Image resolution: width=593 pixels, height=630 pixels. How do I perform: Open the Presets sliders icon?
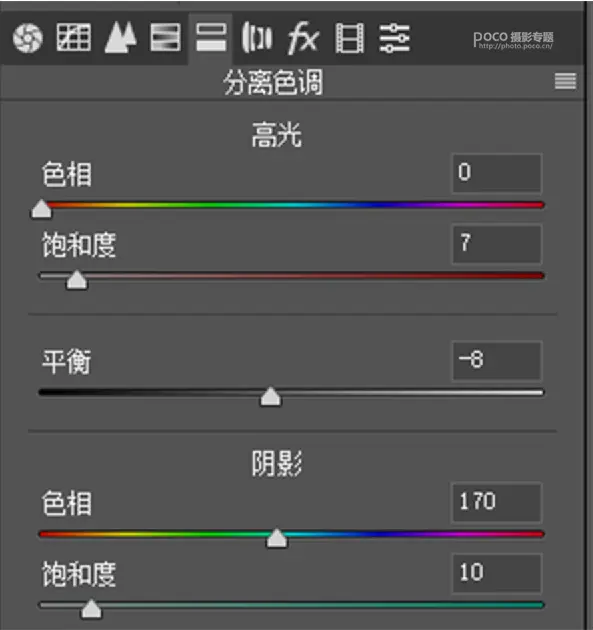click(395, 38)
